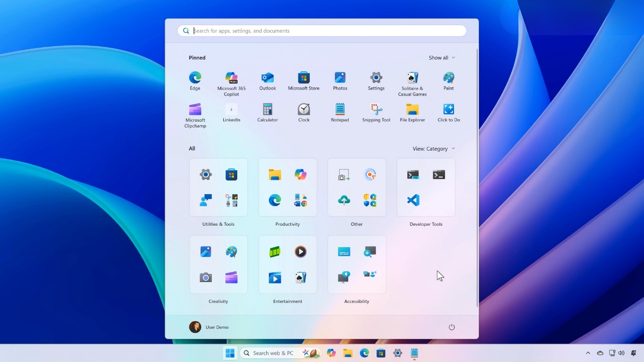Click the Start menu search field
This screenshot has height=362, width=644.
tap(322, 31)
